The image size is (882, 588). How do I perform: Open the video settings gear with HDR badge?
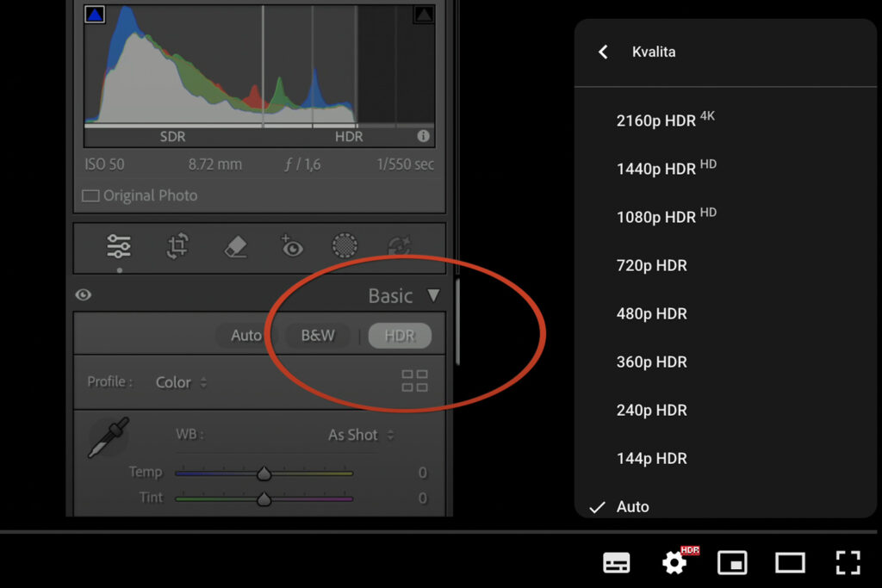click(674, 562)
